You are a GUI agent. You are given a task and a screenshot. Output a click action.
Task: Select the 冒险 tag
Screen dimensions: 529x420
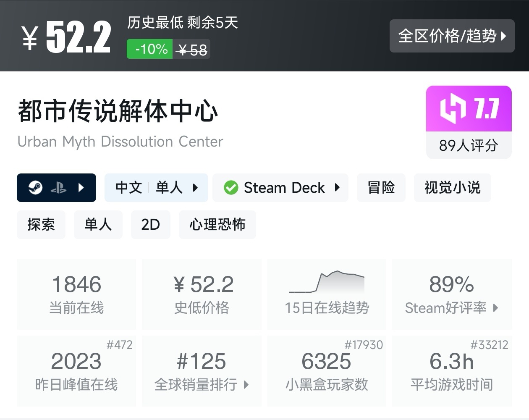(x=381, y=188)
